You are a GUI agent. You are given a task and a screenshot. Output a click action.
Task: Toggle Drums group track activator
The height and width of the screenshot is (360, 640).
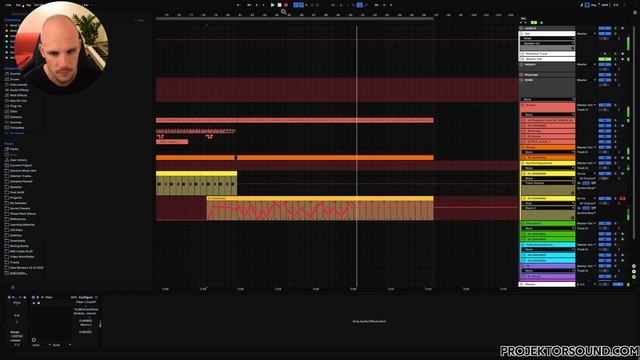(x=605, y=105)
